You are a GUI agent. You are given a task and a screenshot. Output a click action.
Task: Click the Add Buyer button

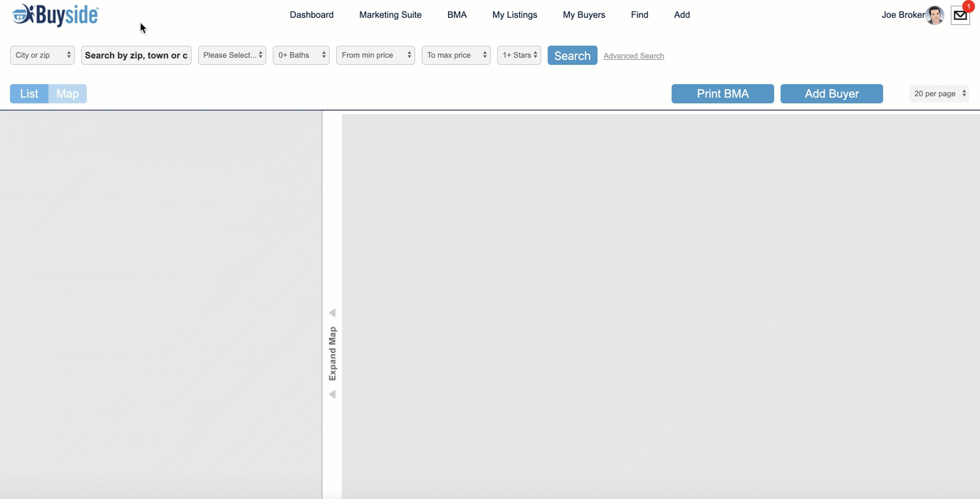pos(832,94)
